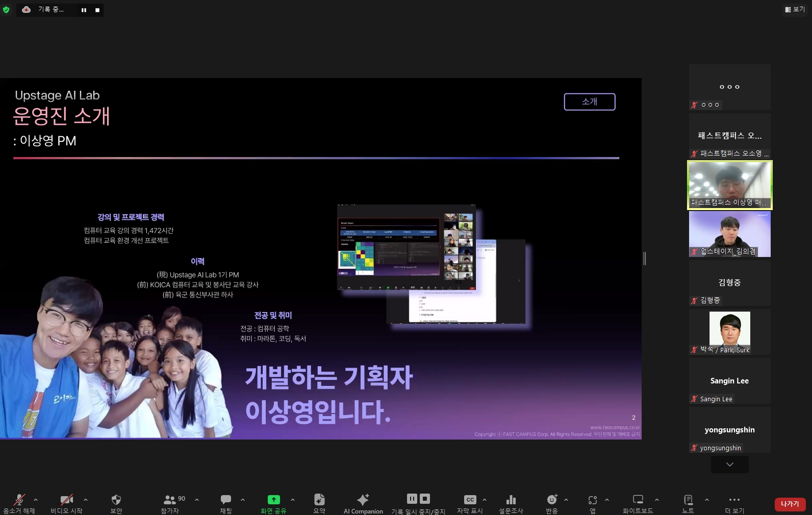Open the participants list icon

170,500
